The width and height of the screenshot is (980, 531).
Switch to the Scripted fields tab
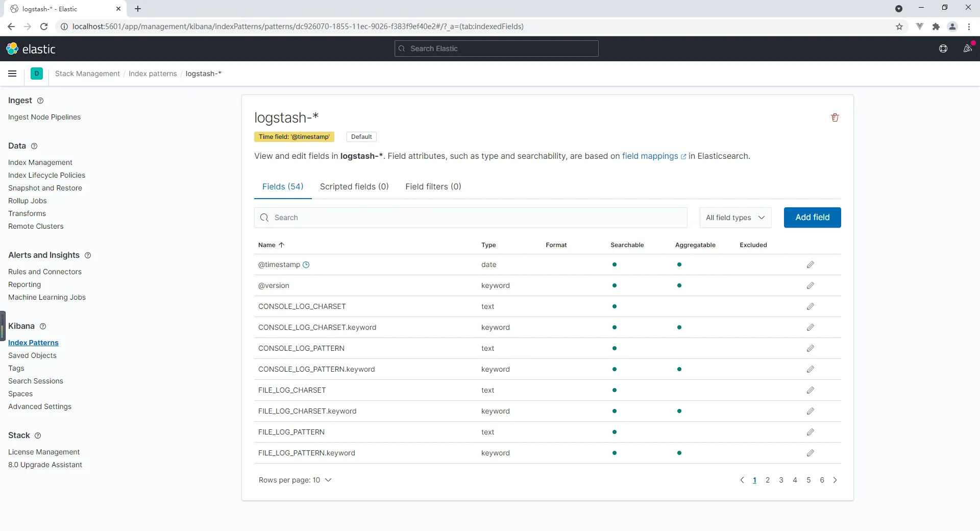click(x=354, y=186)
